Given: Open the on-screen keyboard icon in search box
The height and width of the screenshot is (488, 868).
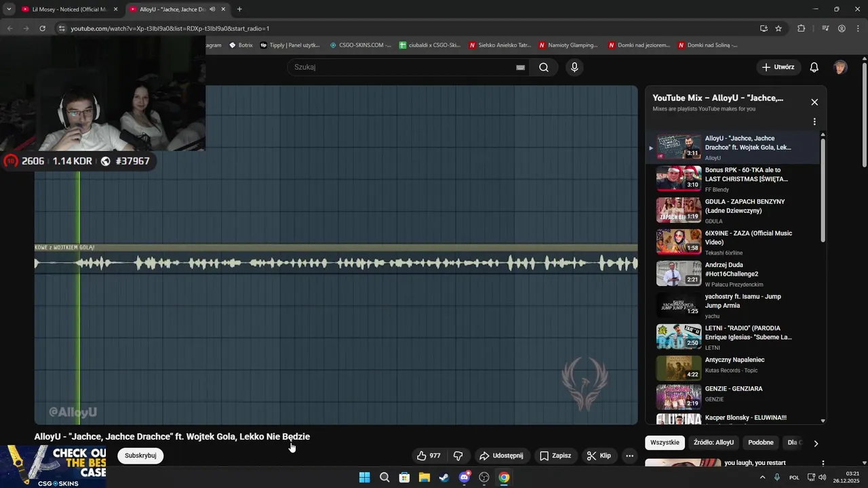Looking at the screenshot, I should tap(520, 67).
